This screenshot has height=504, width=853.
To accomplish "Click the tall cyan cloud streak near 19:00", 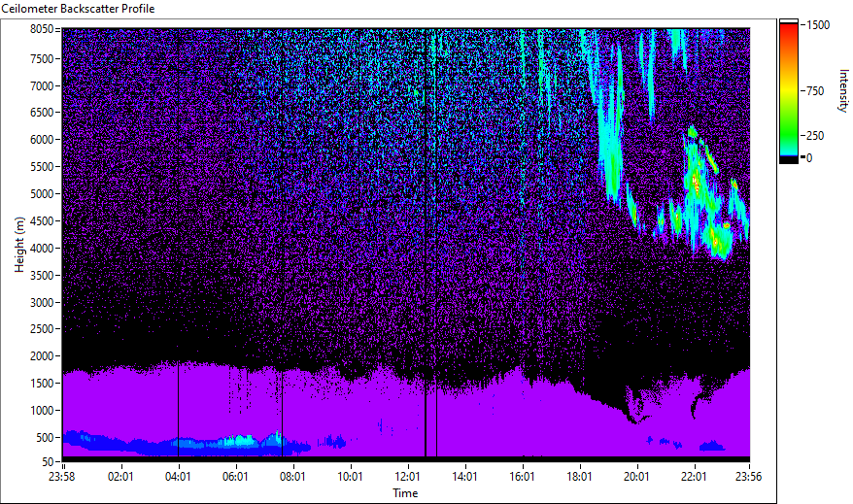I will (x=612, y=147).
